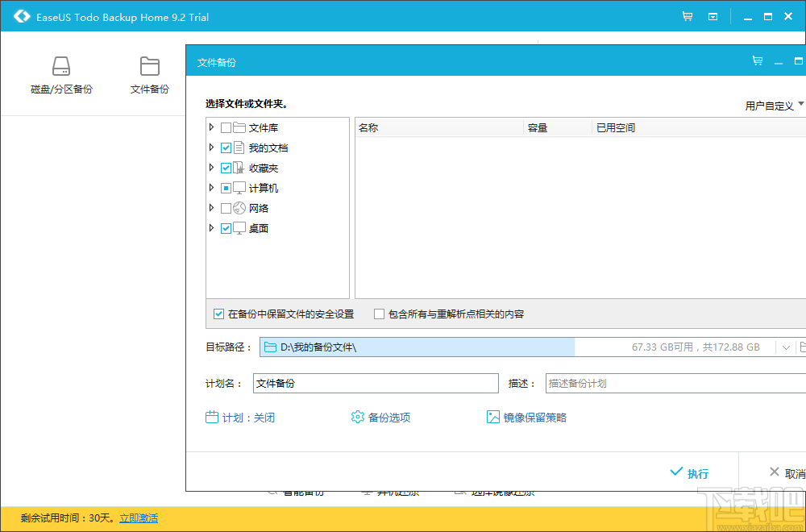The image size is (806, 532).
Task: Open the target path dropdown arrow
Action: (786, 346)
